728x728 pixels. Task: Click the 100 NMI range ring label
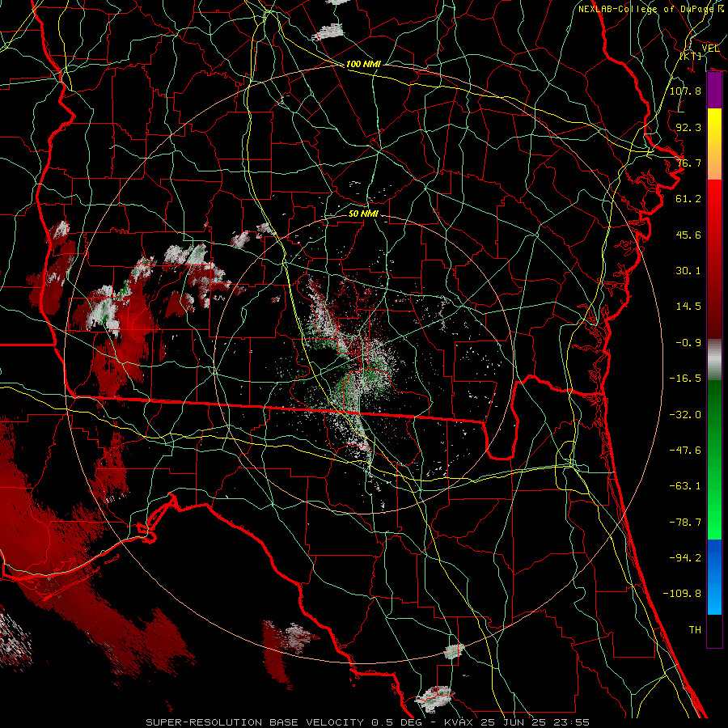tap(363, 64)
